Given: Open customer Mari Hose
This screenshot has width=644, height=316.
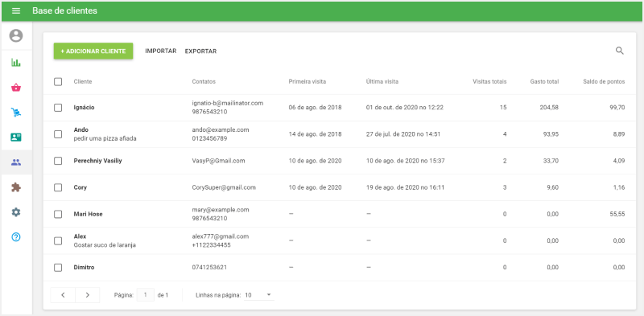Looking at the screenshot, I should (88, 214).
